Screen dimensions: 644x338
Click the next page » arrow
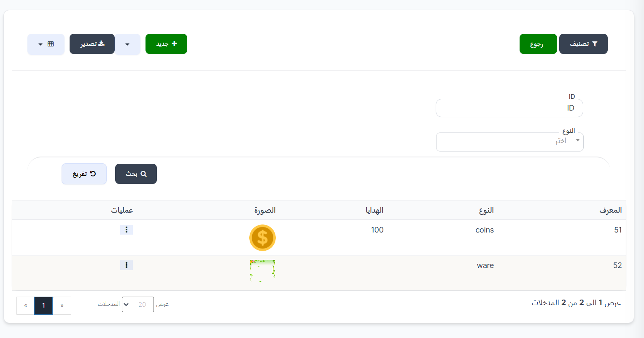[x=62, y=306]
